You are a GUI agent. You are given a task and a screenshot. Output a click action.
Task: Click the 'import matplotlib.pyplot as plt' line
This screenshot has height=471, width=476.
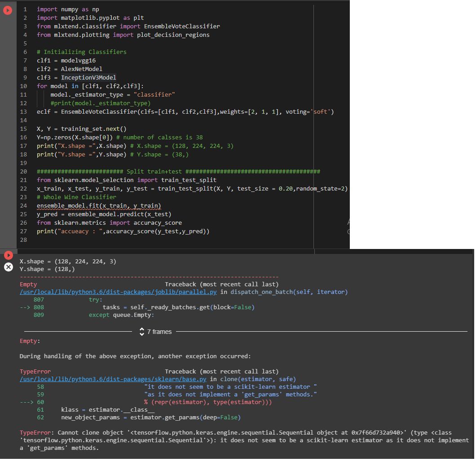(90, 18)
